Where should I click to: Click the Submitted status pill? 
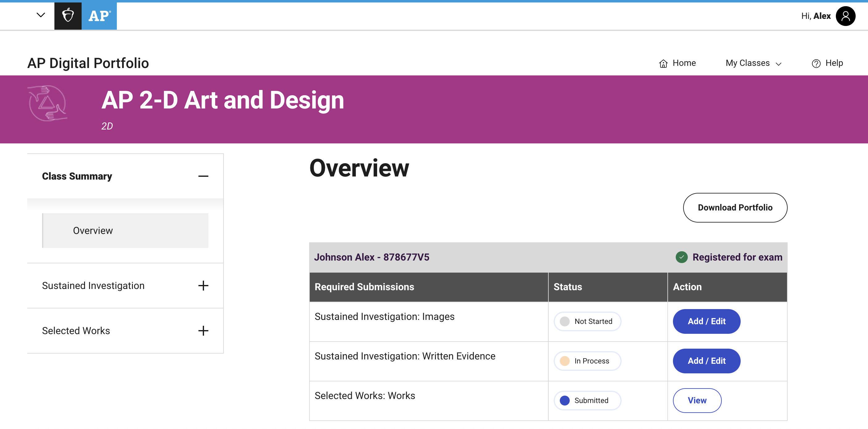tap(587, 400)
